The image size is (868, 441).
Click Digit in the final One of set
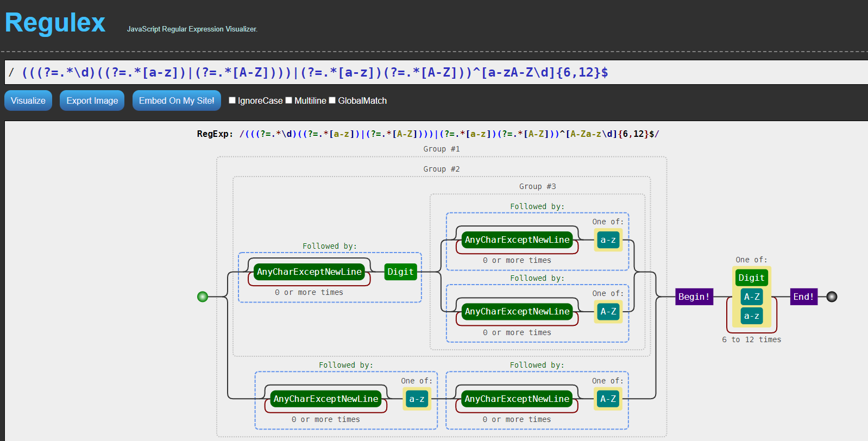(x=752, y=278)
